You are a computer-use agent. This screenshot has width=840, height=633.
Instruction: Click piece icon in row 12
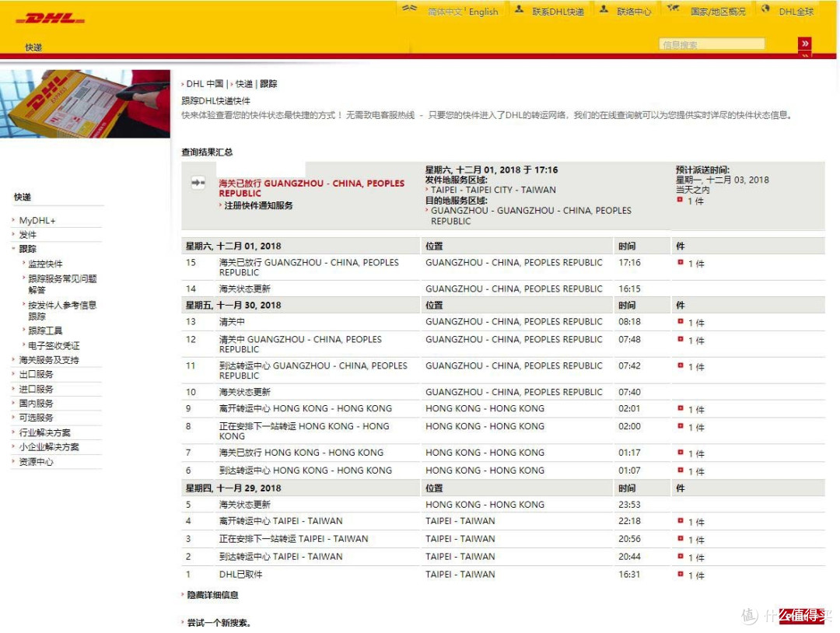pos(681,339)
